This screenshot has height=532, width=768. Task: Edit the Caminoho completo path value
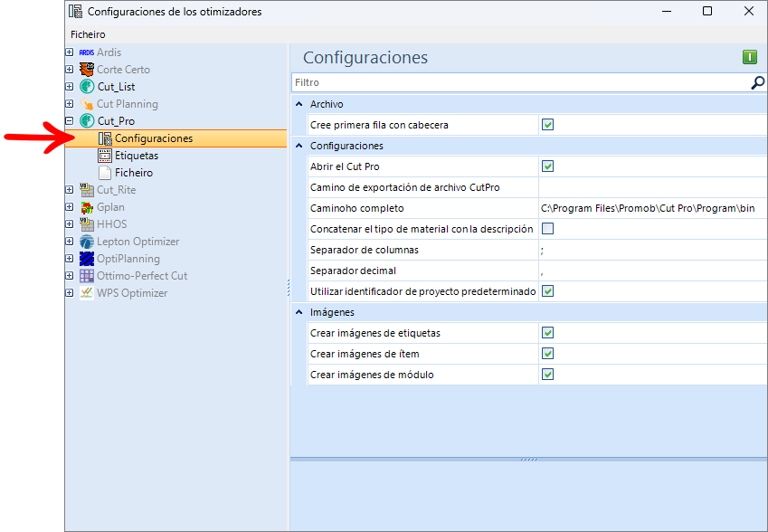[653, 208]
